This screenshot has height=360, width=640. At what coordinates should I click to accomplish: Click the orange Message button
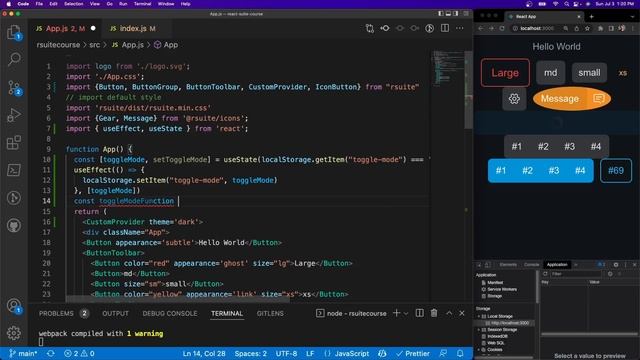[x=571, y=99]
